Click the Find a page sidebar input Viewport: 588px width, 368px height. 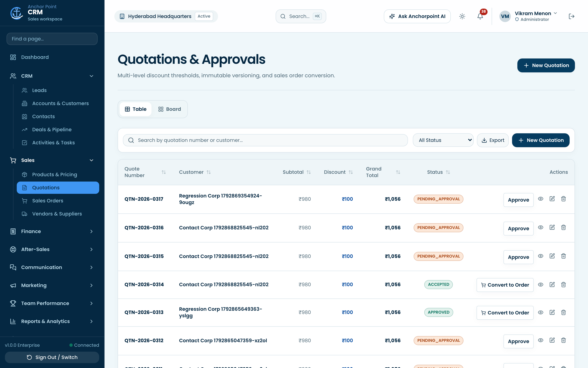(x=52, y=39)
